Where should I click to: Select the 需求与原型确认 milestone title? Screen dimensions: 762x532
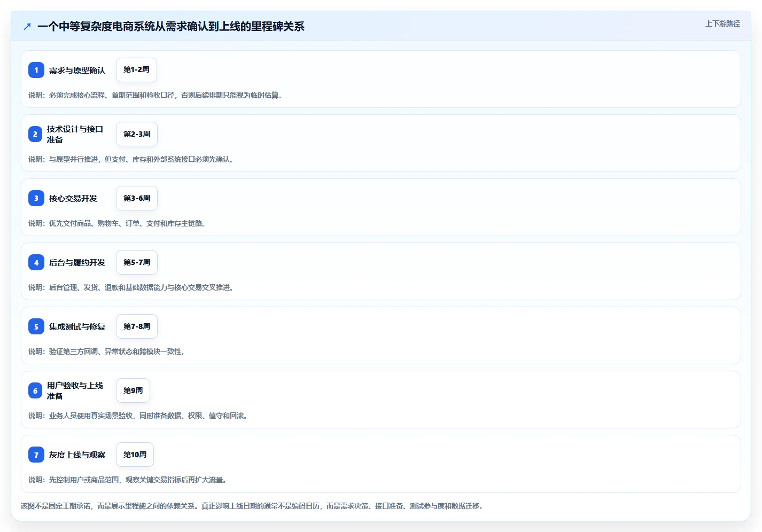tap(77, 70)
